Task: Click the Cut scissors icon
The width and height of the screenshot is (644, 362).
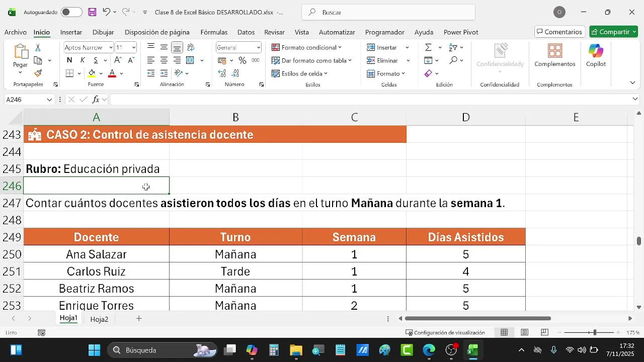Action: point(38,47)
